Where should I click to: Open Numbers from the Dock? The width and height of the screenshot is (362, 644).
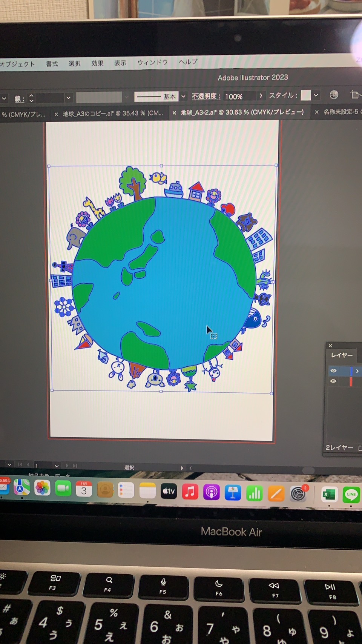[254, 493]
